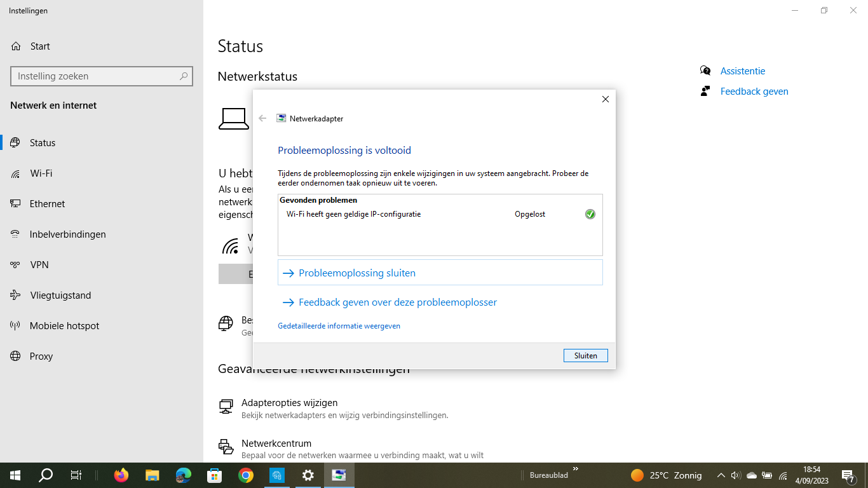Maximize the Instellingen window
Viewport: 868px width, 488px height.
pos(824,10)
